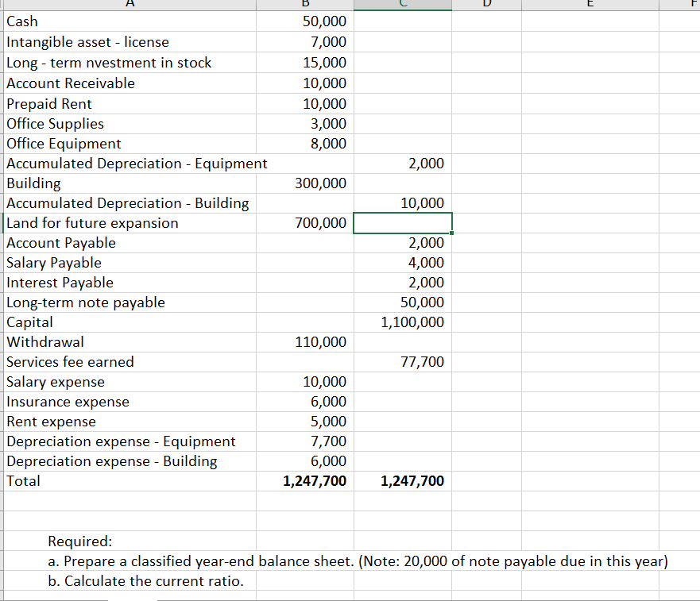Select the 'Account Receivable' label cell

coord(130,83)
